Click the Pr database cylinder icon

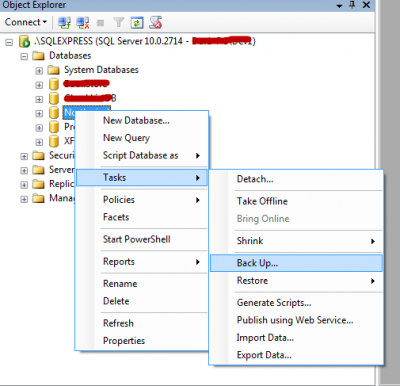pos(54,127)
